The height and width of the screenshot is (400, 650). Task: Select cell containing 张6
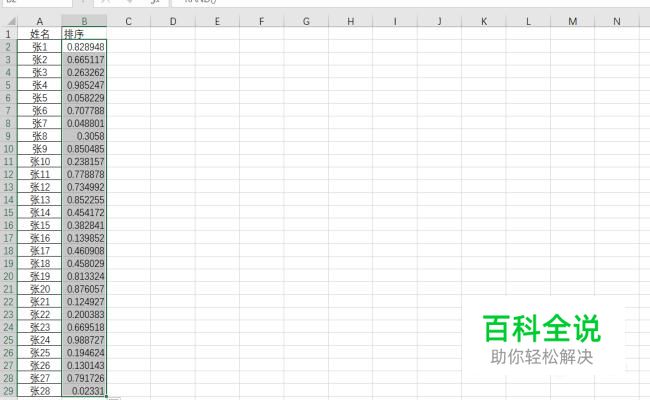coord(39,111)
